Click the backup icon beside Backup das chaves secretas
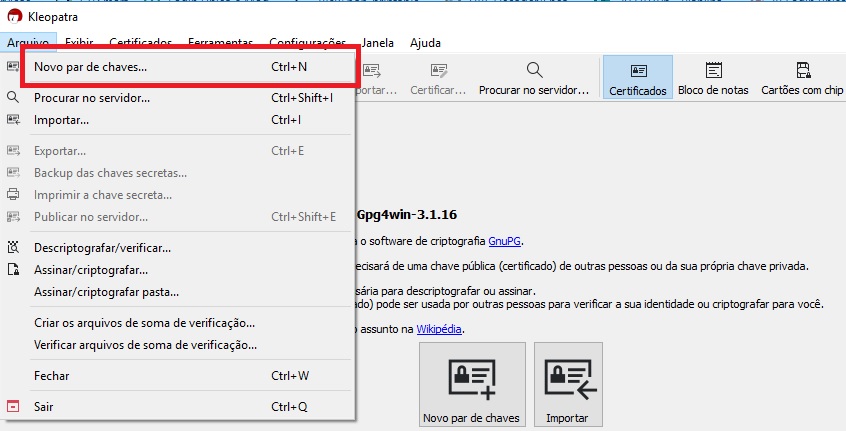Viewport: 846px width, 431px height. click(13, 173)
